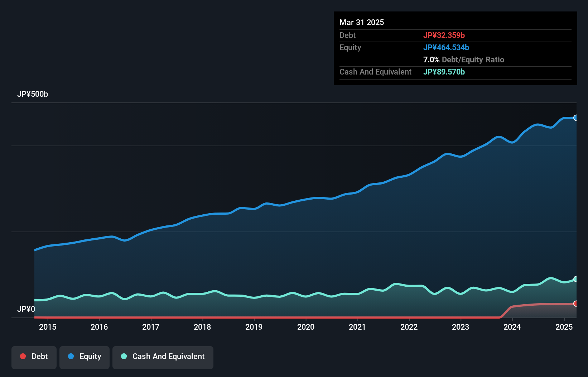Select the 2020 axis label
Viewport: 588px width, 377px height.
point(306,327)
